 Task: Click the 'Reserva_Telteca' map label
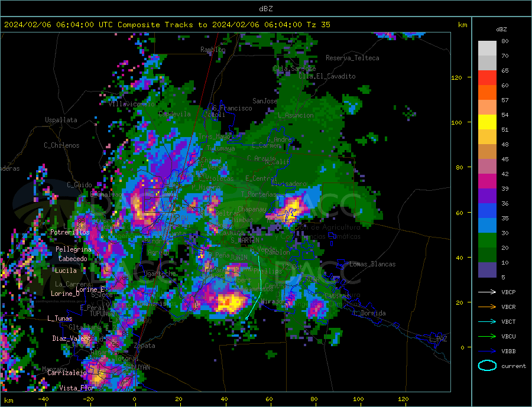[352, 58]
